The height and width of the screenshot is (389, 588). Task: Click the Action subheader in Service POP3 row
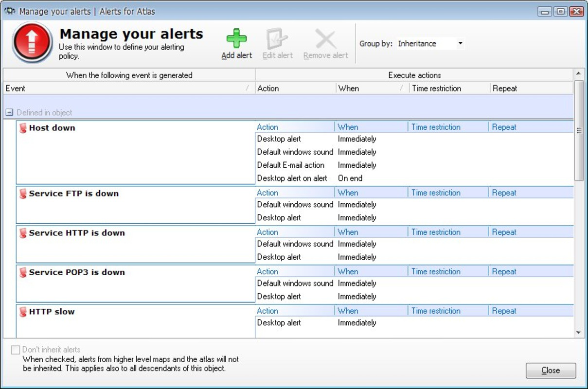point(267,272)
